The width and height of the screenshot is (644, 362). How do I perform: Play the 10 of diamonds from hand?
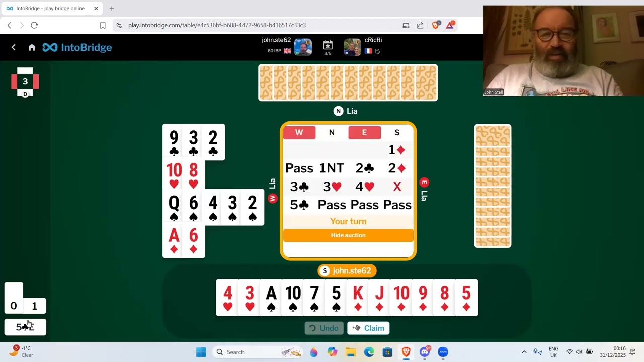(x=401, y=298)
